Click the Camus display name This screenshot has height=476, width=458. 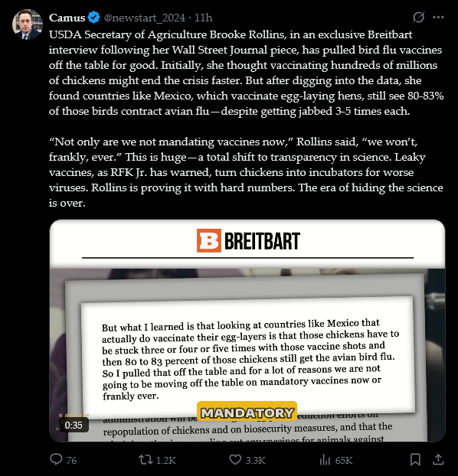point(67,18)
